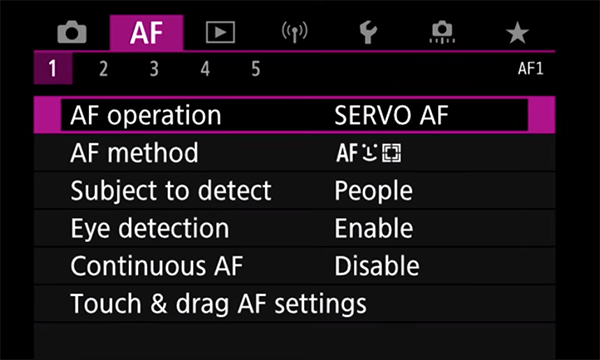
Task: Change the SERVO AF value
Action: tap(391, 115)
